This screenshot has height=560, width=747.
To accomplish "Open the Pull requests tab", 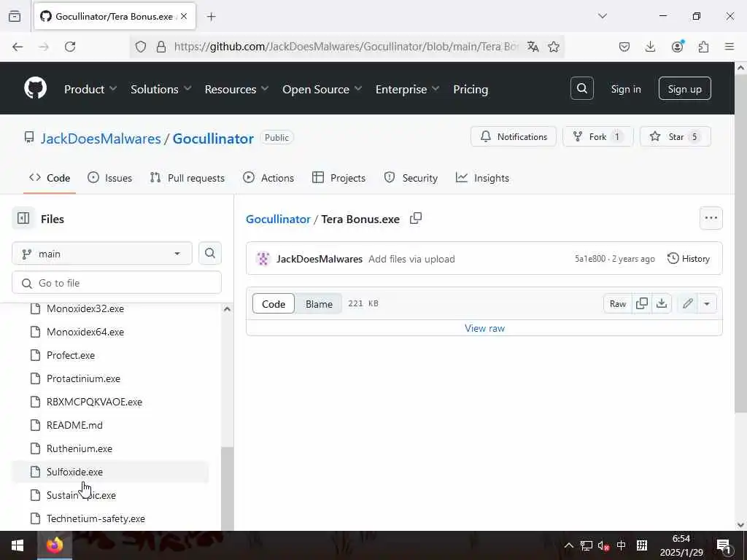I will pos(187,178).
